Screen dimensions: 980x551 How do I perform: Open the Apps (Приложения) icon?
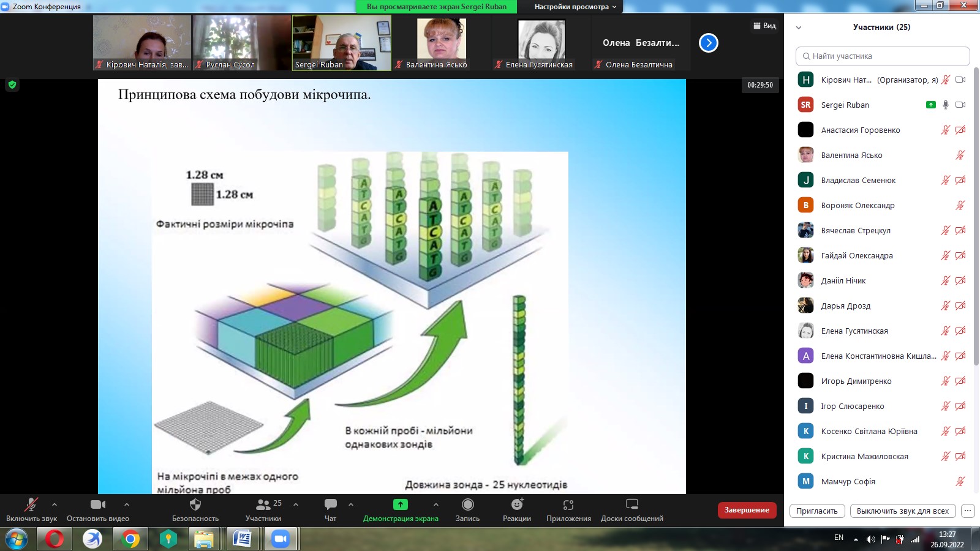568,504
